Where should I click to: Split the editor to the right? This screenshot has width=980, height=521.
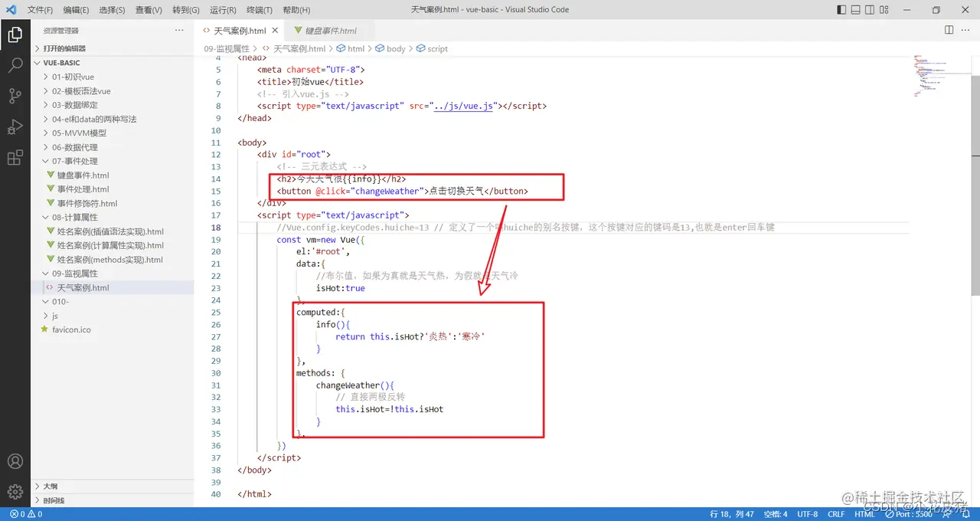click(x=949, y=30)
